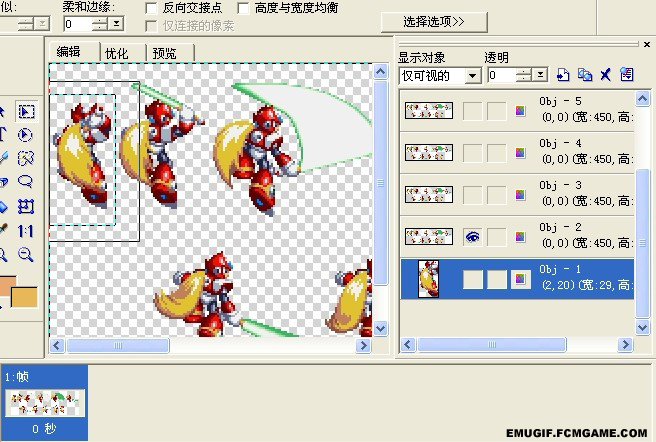Click object list scrollbar up arrow

pyautogui.click(x=642, y=99)
